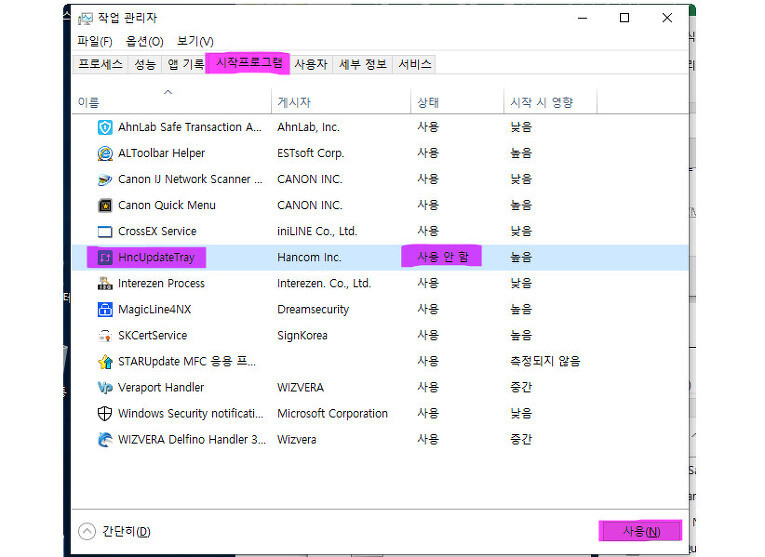The image size is (765, 557).
Task: Click the CrossEX Service icon
Action: 105,232
